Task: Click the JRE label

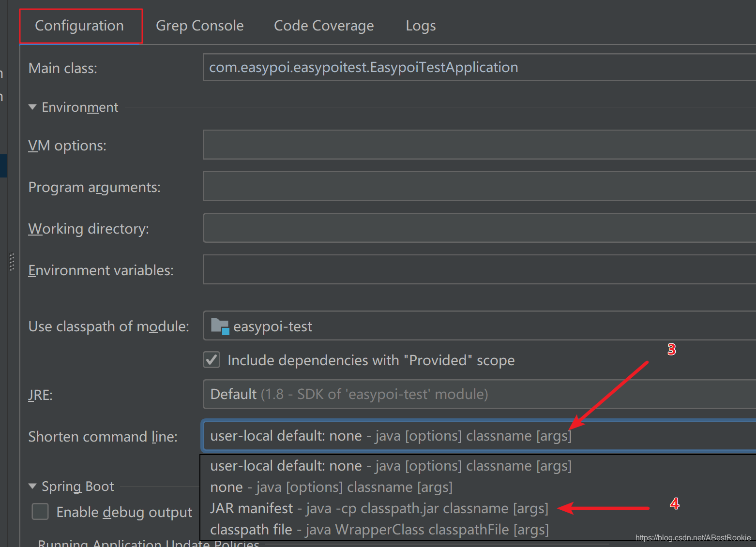Action: (x=40, y=395)
